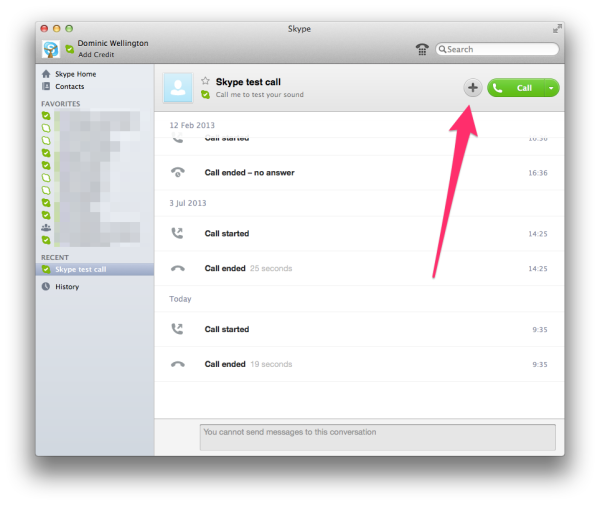Click the message input box
Screen dimensions: 600x505
(x=377, y=437)
